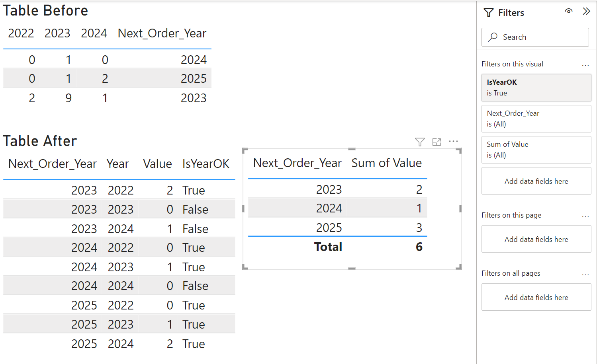Toggle the Filters pane eye visibility icon
Image resolution: width=597 pixels, height=364 pixels.
coord(569,11)
